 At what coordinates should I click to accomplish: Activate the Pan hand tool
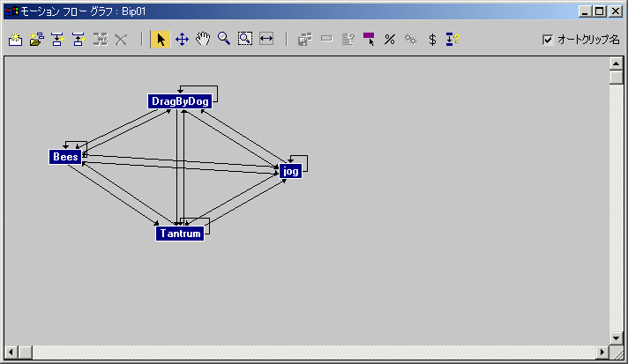coord(203,39)
